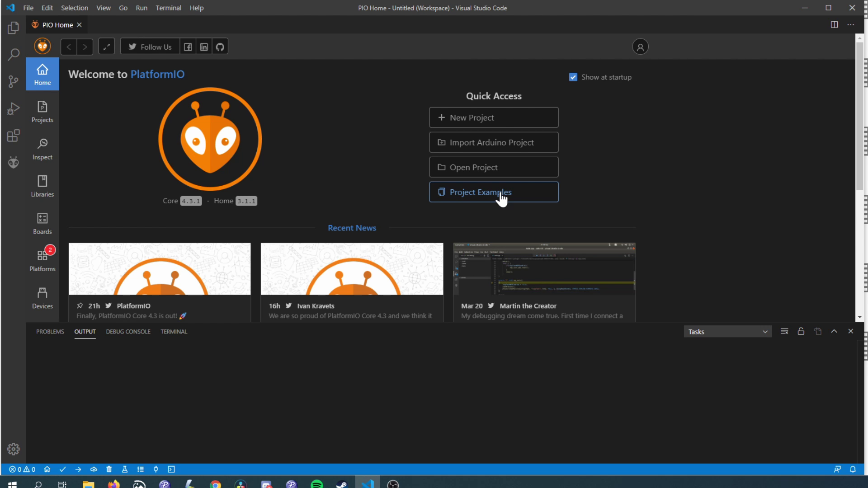Switch to the Problems tab
This screenshot has width=868, height=488.
coord(49,332)
